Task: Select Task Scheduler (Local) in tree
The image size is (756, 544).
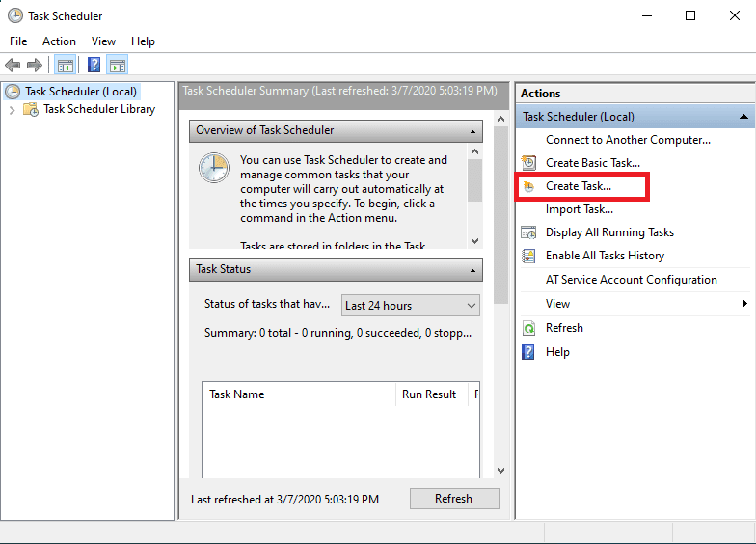Action: 81,92
